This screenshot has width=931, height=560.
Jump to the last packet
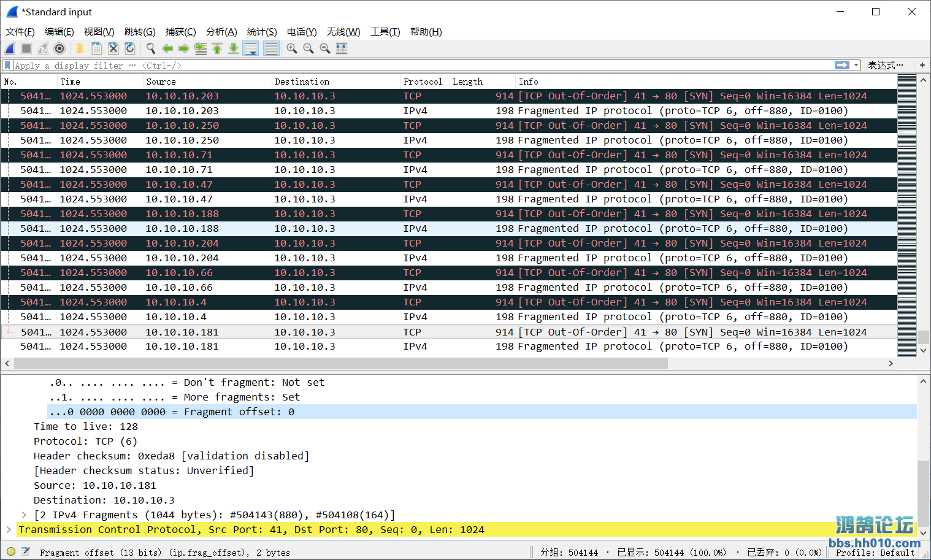point(234,48)
